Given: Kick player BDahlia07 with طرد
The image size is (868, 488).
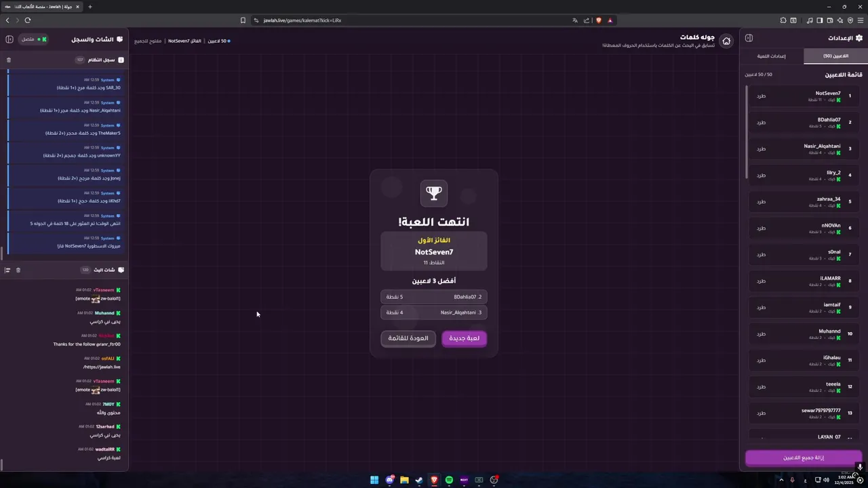Looking at the screenshot, I should (x=761, y=123).
